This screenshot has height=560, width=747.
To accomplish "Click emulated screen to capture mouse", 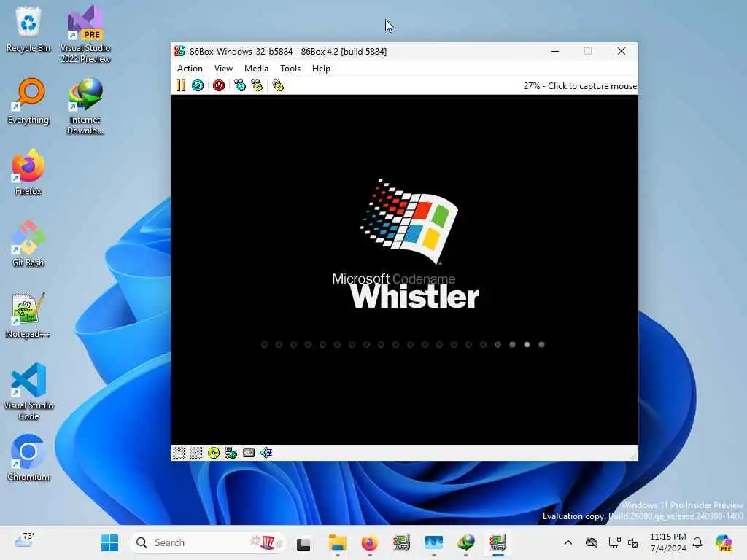I will [404, 270].
